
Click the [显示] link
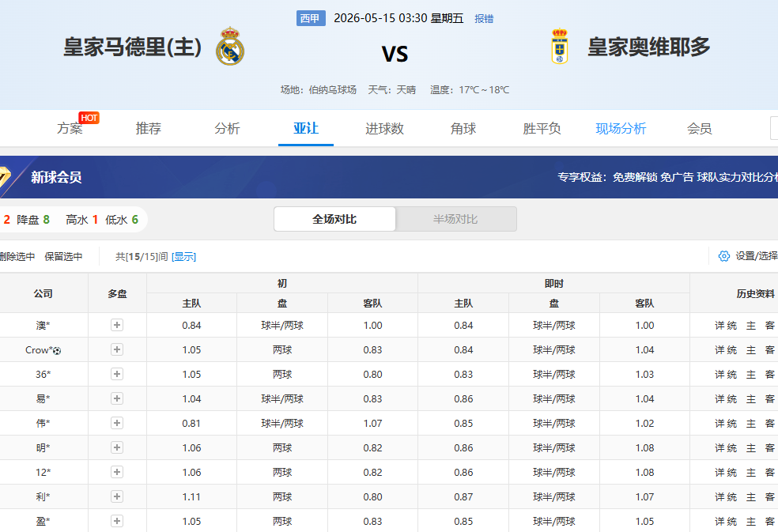(x=183, y=257)
